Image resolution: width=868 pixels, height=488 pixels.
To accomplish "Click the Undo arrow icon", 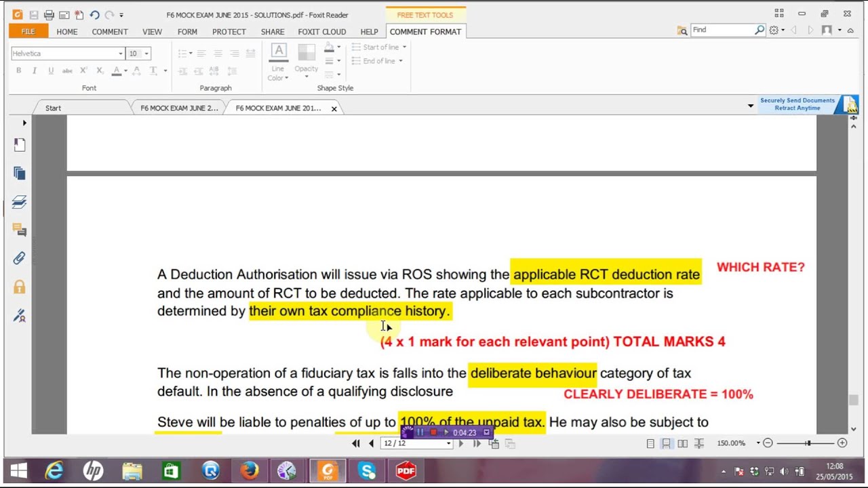I will (x=94, y=15).
